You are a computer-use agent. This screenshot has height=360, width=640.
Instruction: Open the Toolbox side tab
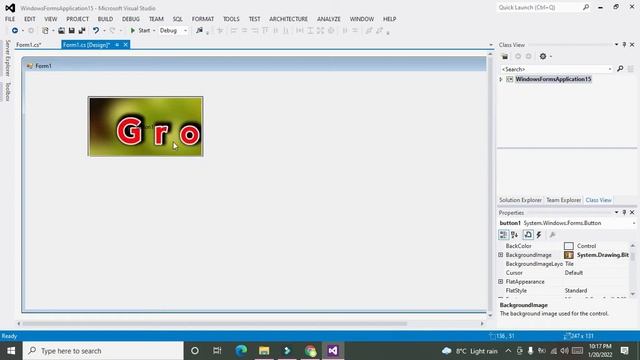point(7,91)
